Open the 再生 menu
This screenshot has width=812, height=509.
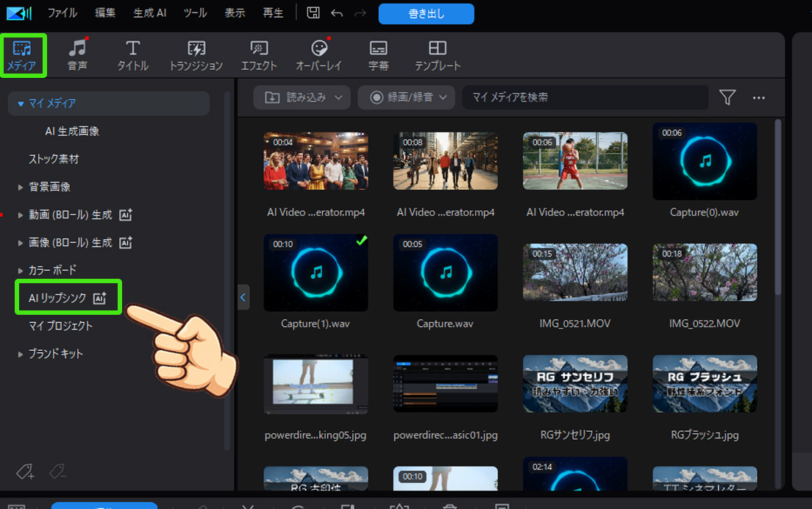coord(273,13)
